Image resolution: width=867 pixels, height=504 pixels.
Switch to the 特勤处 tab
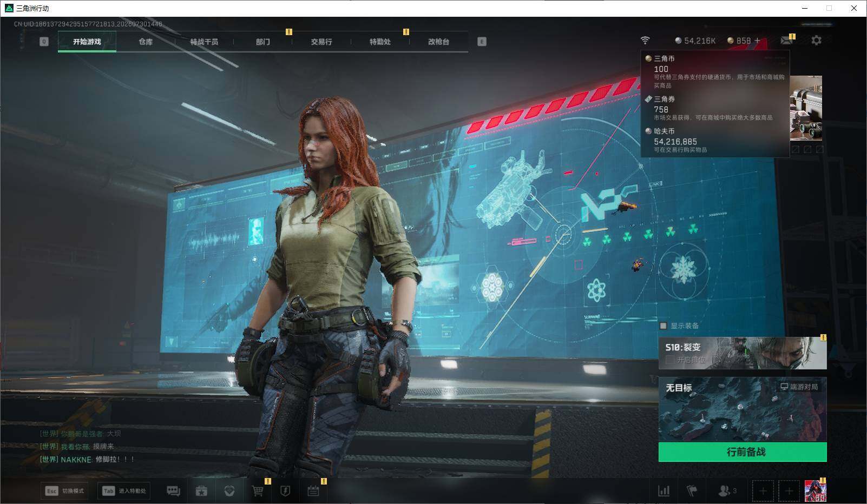(380, 42)
